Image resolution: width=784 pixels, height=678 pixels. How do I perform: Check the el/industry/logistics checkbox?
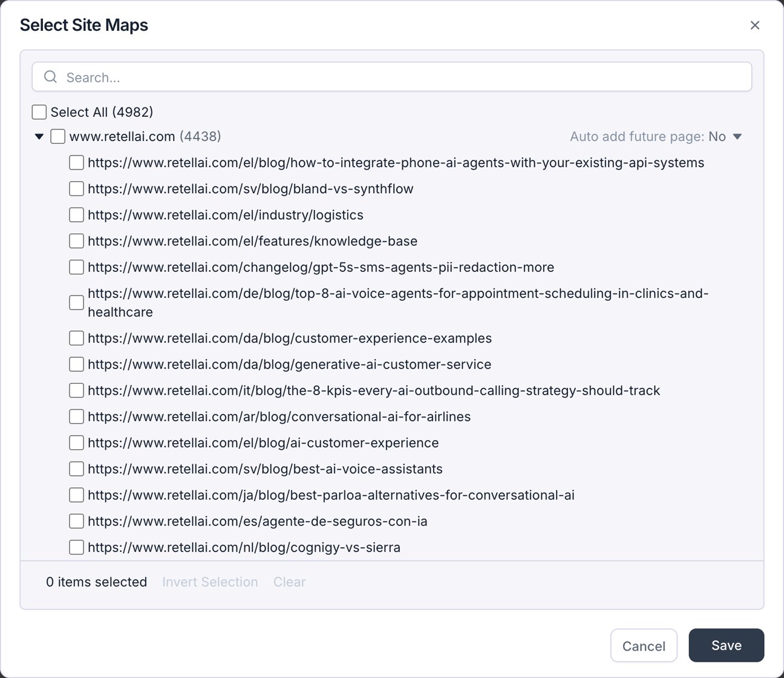tap(76, 215)
